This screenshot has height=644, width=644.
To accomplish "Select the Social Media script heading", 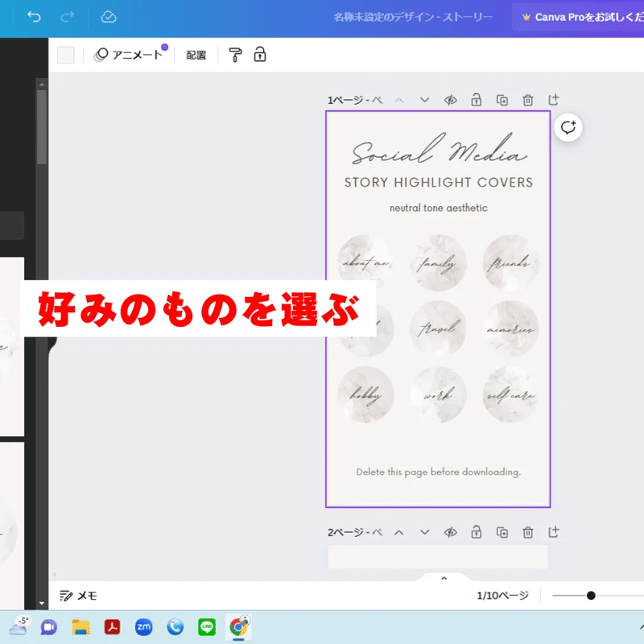I will pos(439,150).
